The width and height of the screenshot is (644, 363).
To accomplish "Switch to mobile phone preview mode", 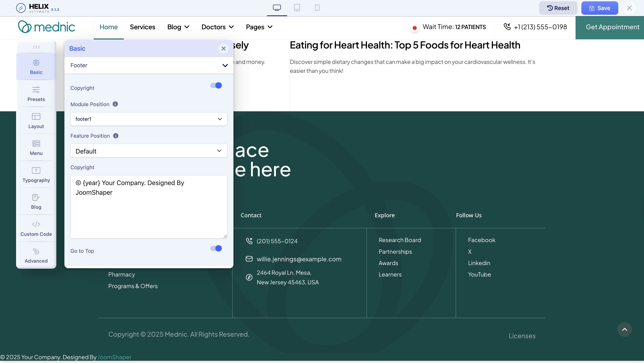I will (317, 8).
